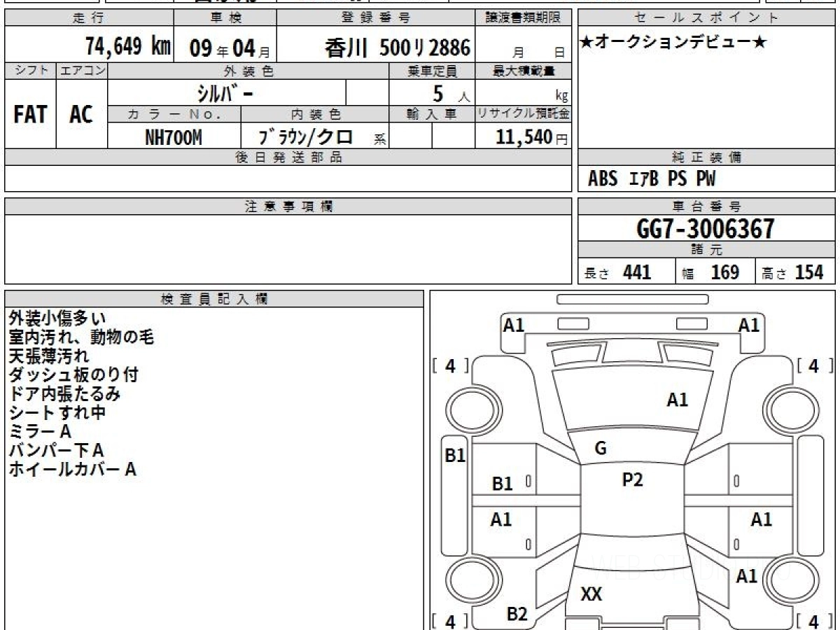Image resolution: width=840 pixels, height=630 pixels.
Task: Click the 5人 seating capacity value
Action: coord(451,94)
